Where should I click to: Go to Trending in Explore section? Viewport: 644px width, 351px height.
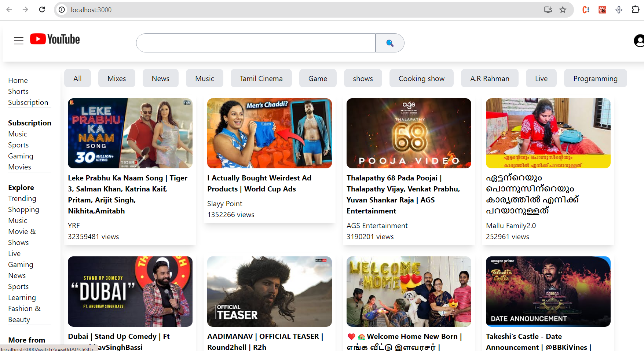point(22,198)
